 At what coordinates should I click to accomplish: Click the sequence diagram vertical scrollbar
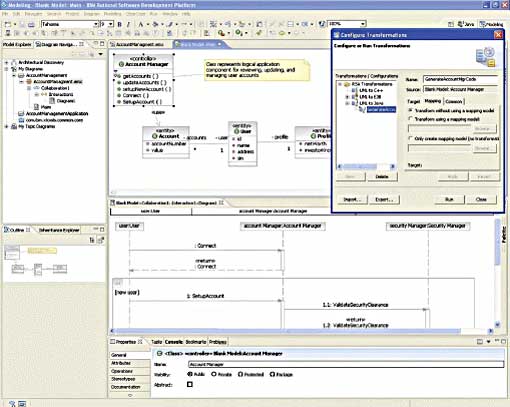click(497, 273)
